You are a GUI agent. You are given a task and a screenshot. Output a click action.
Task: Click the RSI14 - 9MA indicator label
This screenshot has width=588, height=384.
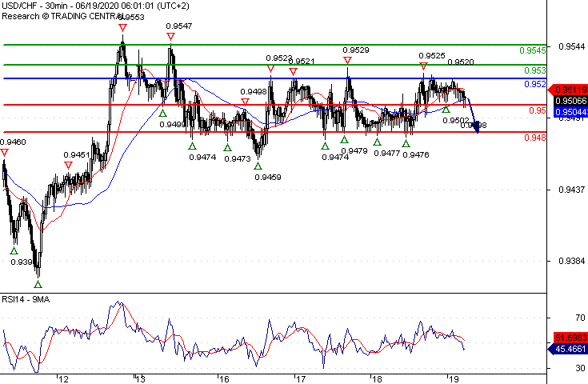click(26, 299)
